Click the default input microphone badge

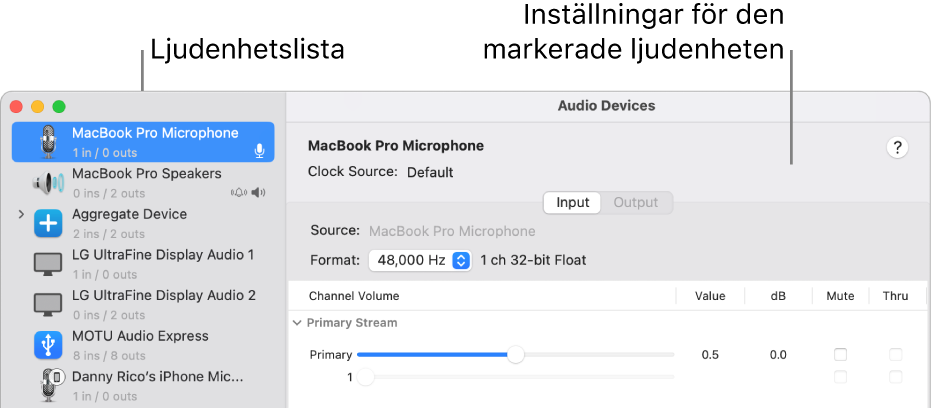(x=259, y=151)
